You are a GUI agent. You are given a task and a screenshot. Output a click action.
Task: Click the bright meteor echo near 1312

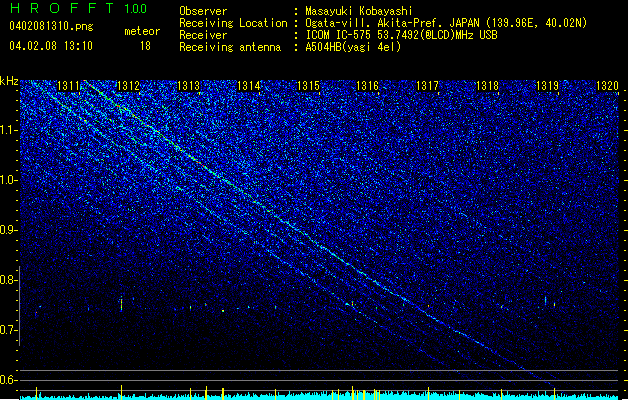[x=121, y=304]
